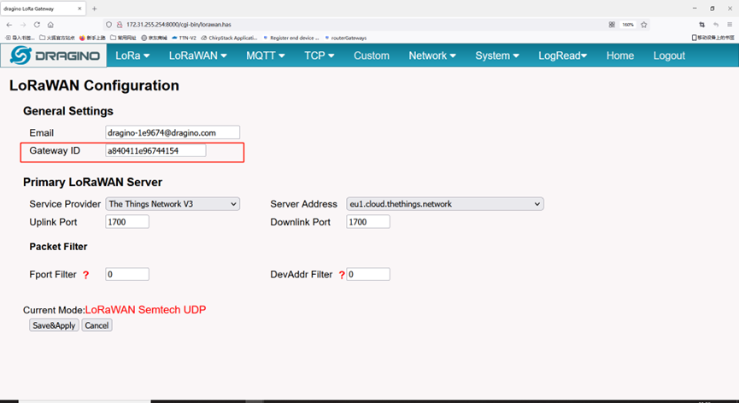Screen dimensions: 739x403
Task: Click the General Settings heading
Action: [68, 111]
